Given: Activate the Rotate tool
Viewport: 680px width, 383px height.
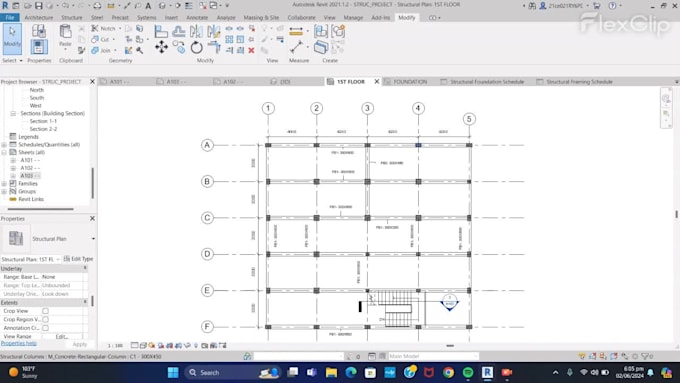Looking at the screenshot, I should 196,47.
